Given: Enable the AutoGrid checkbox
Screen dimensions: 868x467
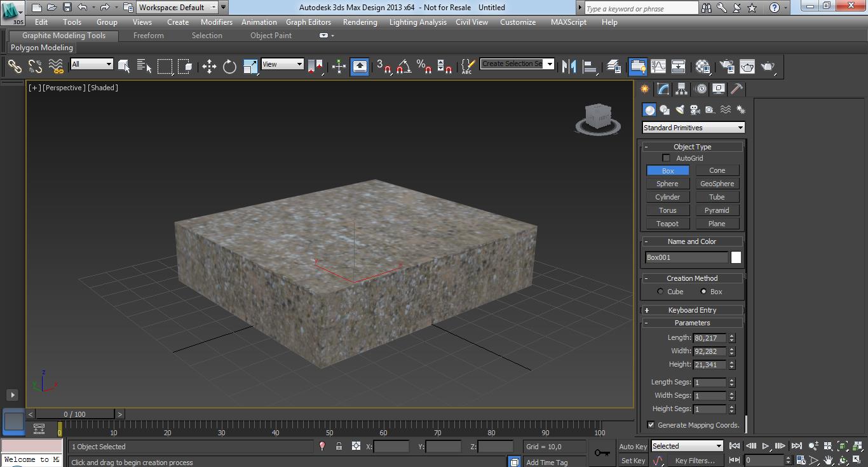Looking at the screenshot, I should [666, 158].
